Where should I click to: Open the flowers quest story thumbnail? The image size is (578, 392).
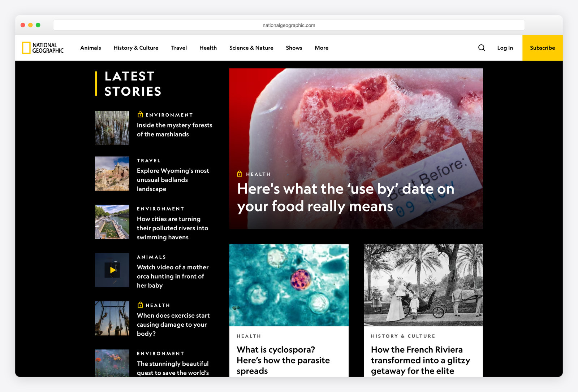[112, 363]
